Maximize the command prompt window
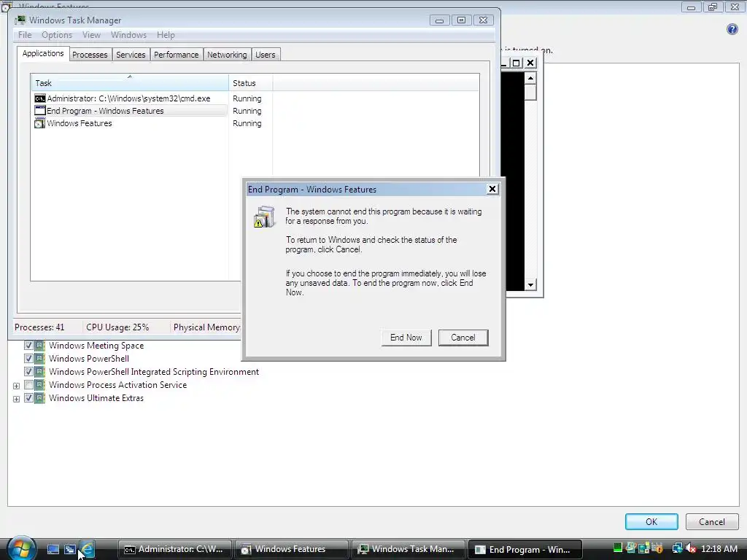The height and width of the screenshot is (560, 747). [516, 63]
